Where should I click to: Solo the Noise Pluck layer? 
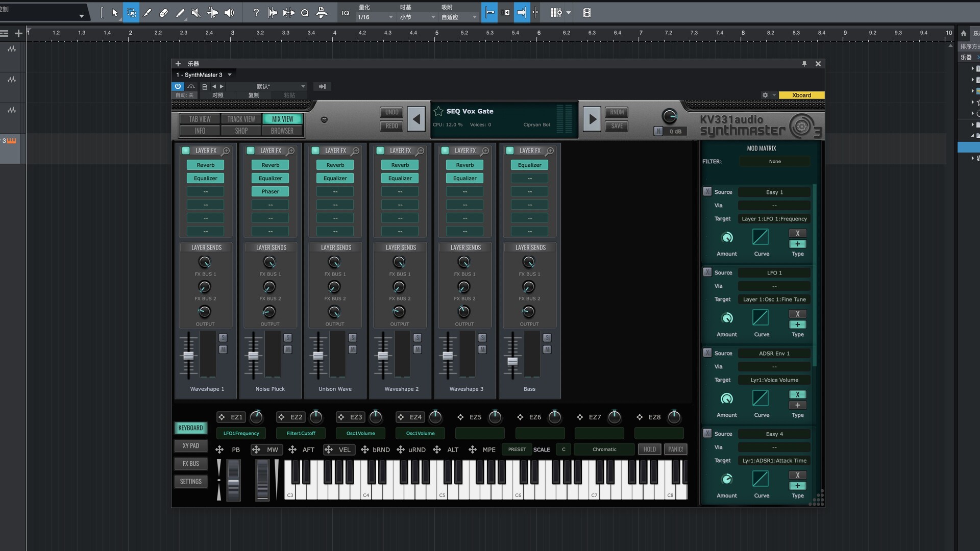click(x=288, y=338)
